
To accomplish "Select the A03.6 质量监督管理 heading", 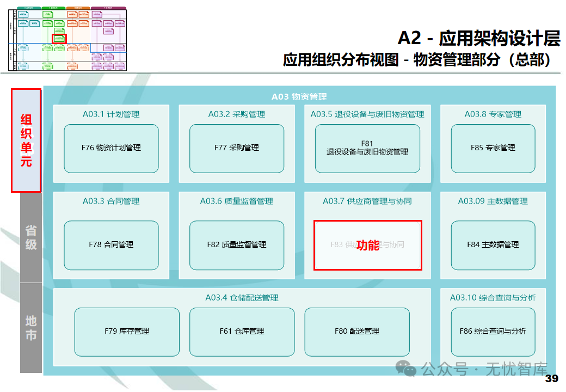I will (x=236, y=201).
